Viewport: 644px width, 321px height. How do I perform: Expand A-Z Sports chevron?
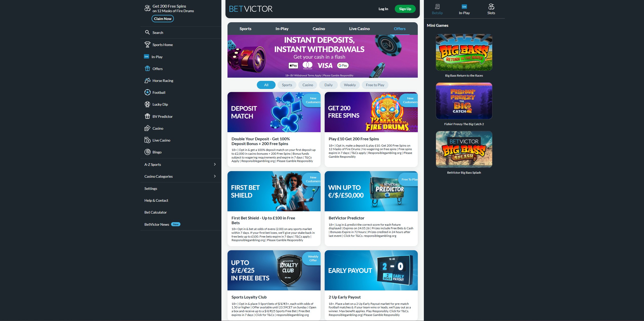point(215,164)
